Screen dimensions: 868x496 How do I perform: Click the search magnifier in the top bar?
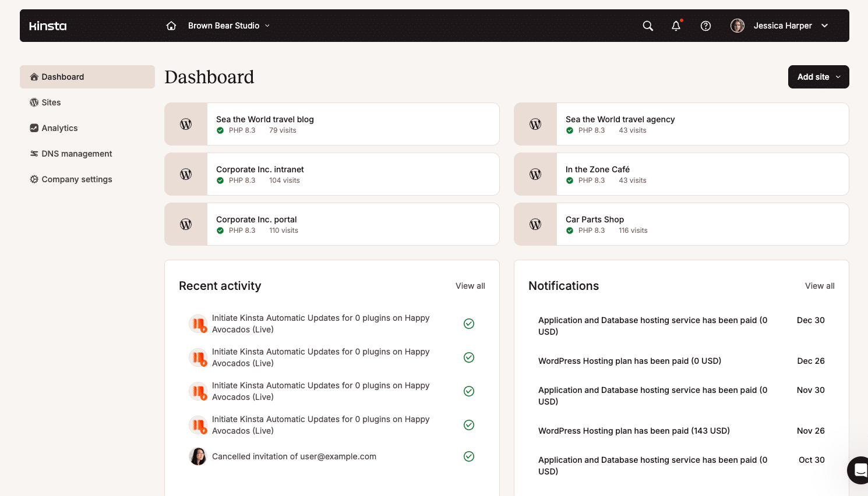(x=647, y=26)
